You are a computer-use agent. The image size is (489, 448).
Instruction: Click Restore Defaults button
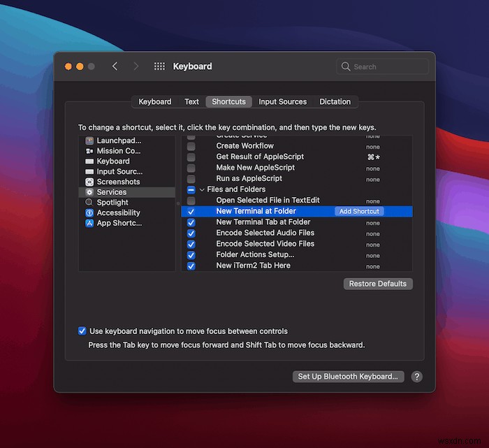[x=378, y=284]
